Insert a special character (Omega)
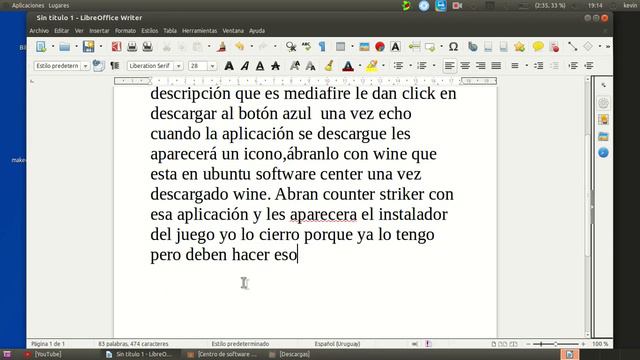 [x=453, y=47]
